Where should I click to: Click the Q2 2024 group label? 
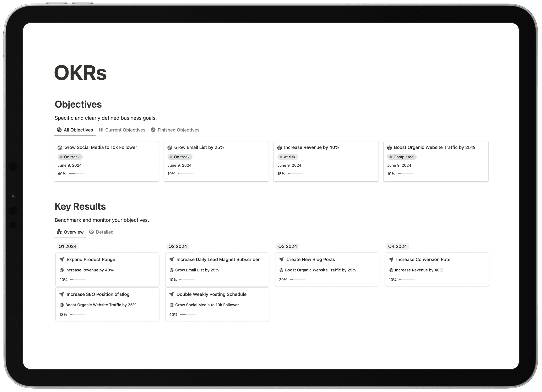click(x=178, y=247)
